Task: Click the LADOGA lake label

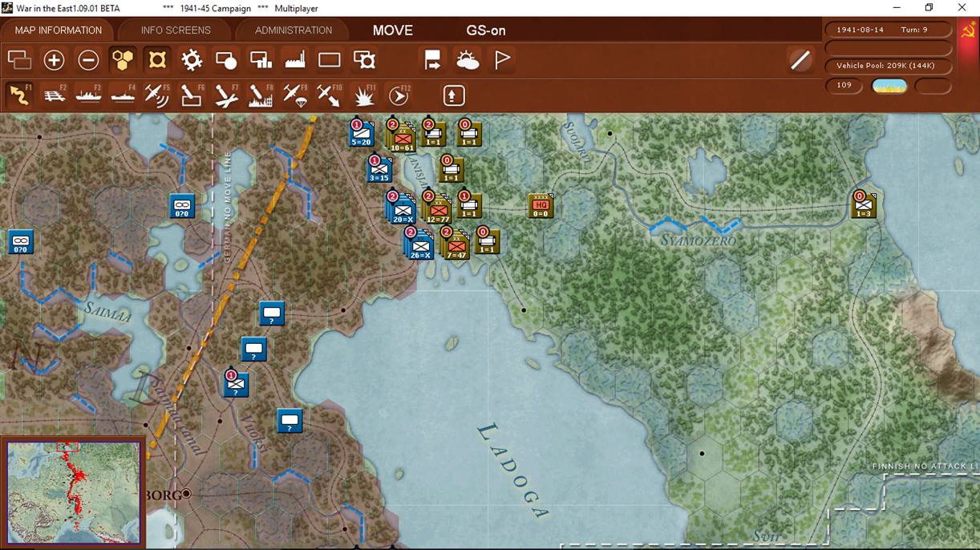Action: (513, 471)
